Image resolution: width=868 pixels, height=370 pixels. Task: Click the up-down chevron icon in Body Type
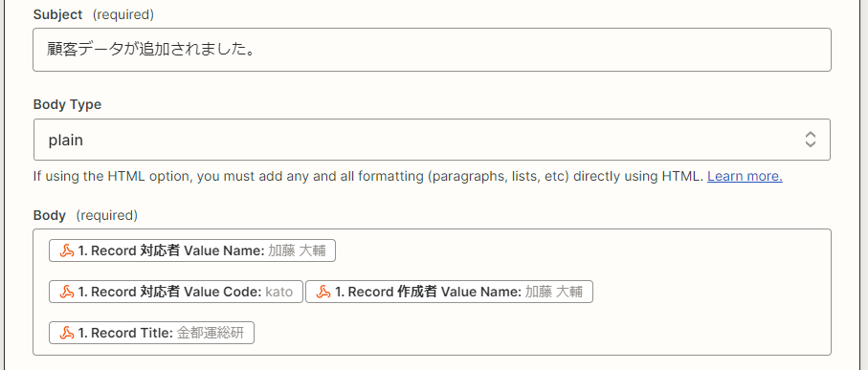pyautogui.click(x=811, y=140)
